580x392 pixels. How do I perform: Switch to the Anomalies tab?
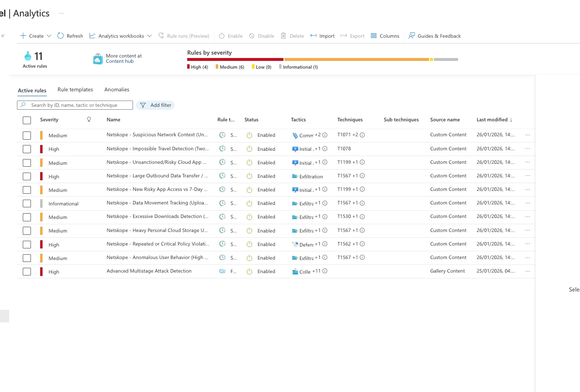[x=117, y=90]
